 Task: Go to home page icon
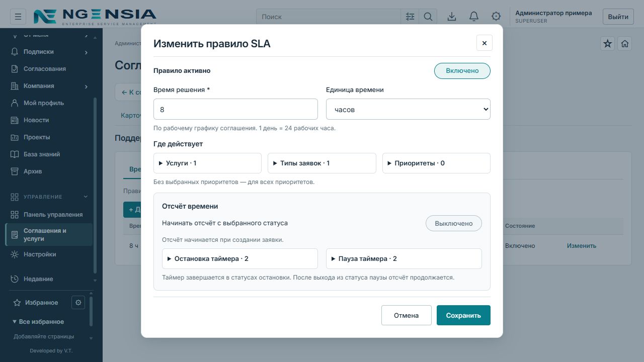click(625, 44)
